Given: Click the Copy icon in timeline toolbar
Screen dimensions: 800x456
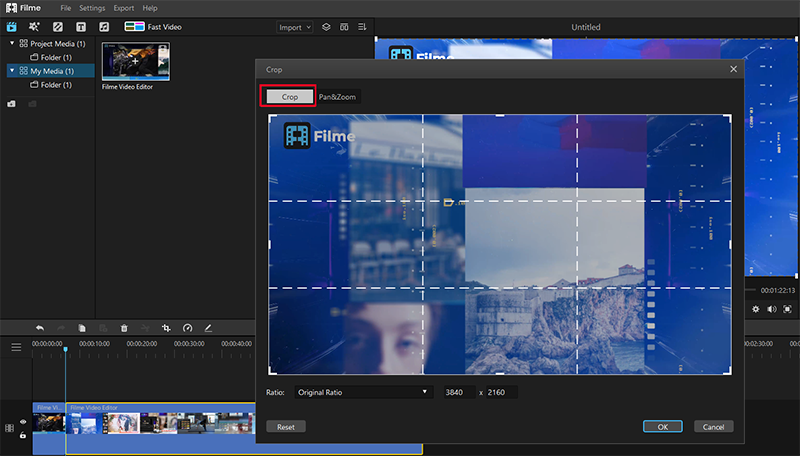Looking at the screenshot, I should point(82,328).
